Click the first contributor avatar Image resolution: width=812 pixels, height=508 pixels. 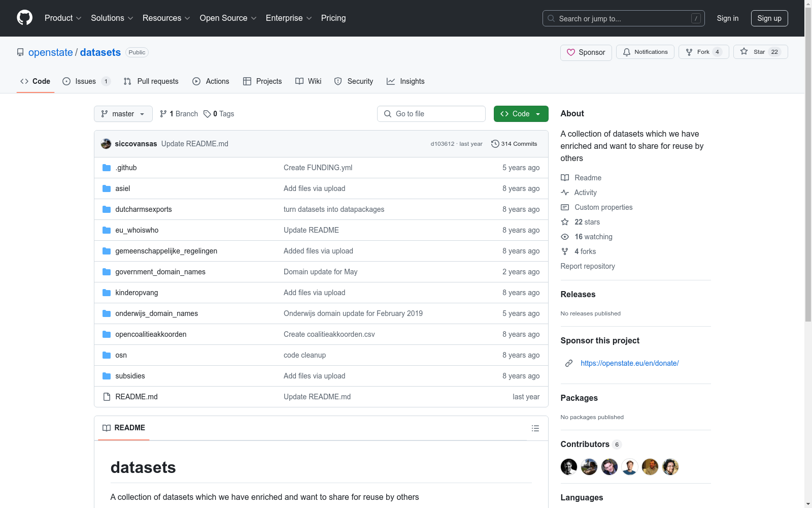point(569,467)
